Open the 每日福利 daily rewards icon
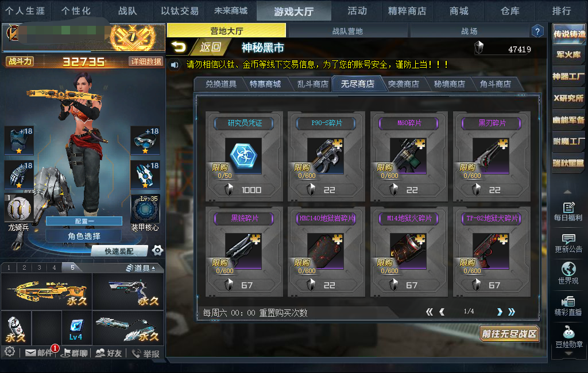Image resolution: width=588 pixels, height=373 pixels. [x=568, y=211]
